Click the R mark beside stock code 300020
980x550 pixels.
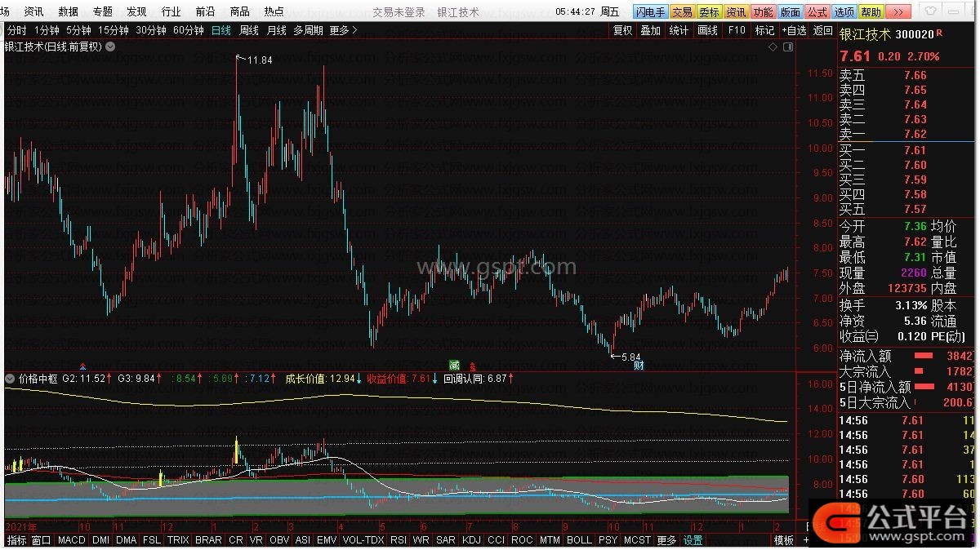(938, 33)
